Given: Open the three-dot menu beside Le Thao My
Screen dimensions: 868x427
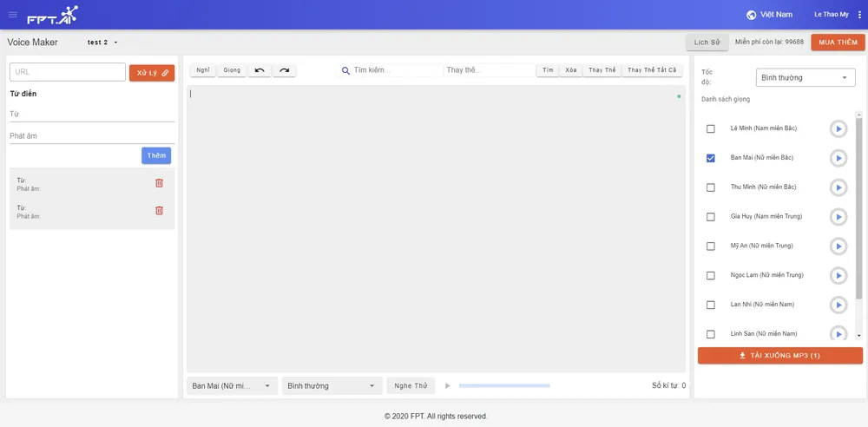Looking at the screenshot, I should coord(859,15).
